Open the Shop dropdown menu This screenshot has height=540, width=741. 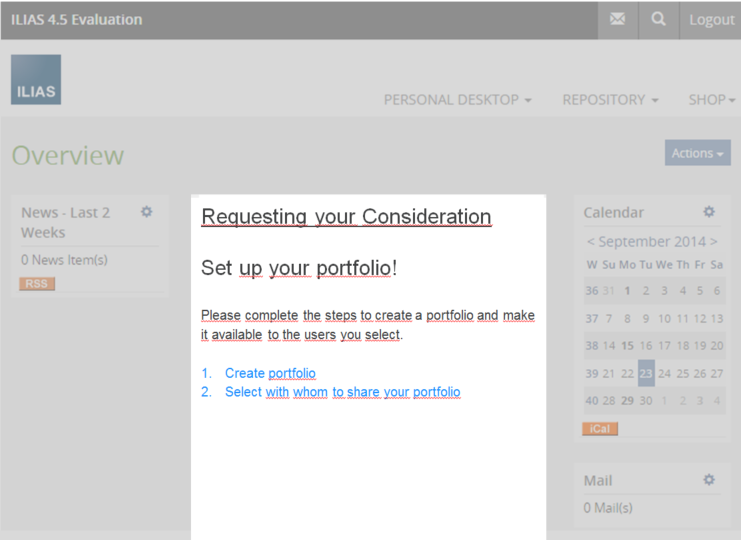click(x=711, y=100)
